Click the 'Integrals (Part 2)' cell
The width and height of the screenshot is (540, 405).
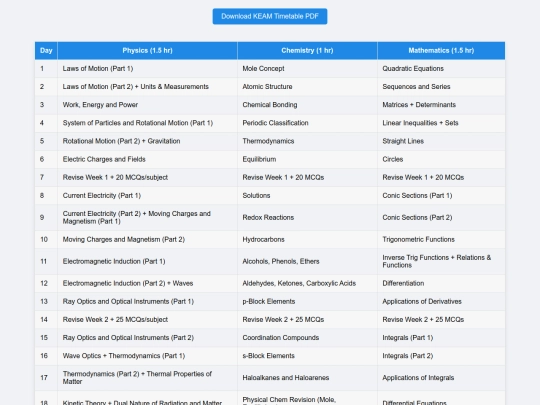click(441, 356)
